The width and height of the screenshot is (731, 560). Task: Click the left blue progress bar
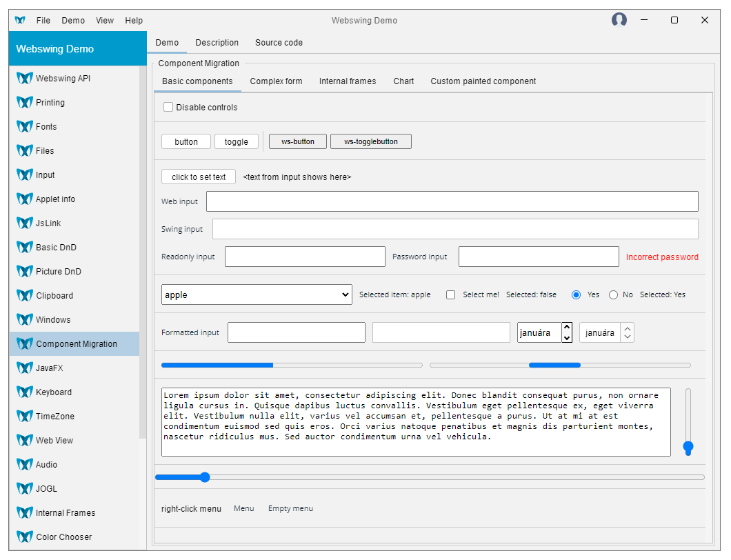click(x=292, y=365)
